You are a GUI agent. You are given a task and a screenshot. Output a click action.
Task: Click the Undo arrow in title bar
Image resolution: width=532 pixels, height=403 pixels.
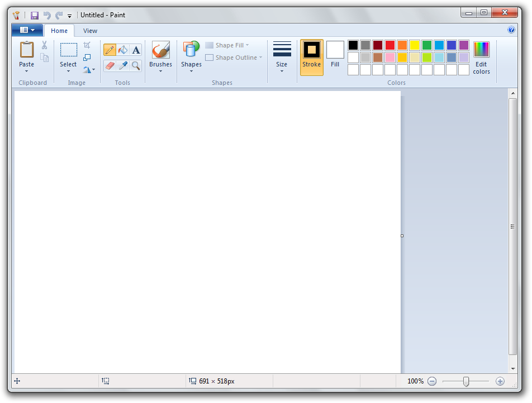47,15
